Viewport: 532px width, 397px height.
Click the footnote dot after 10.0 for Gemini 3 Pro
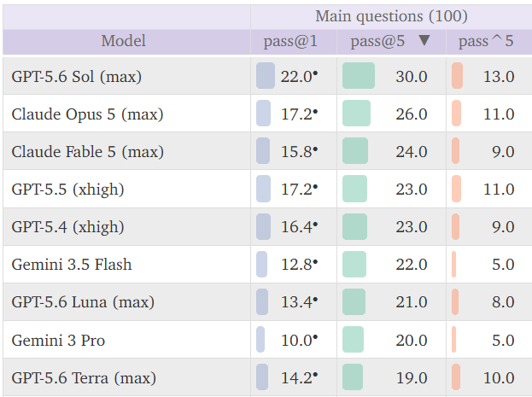click(315, 337)
